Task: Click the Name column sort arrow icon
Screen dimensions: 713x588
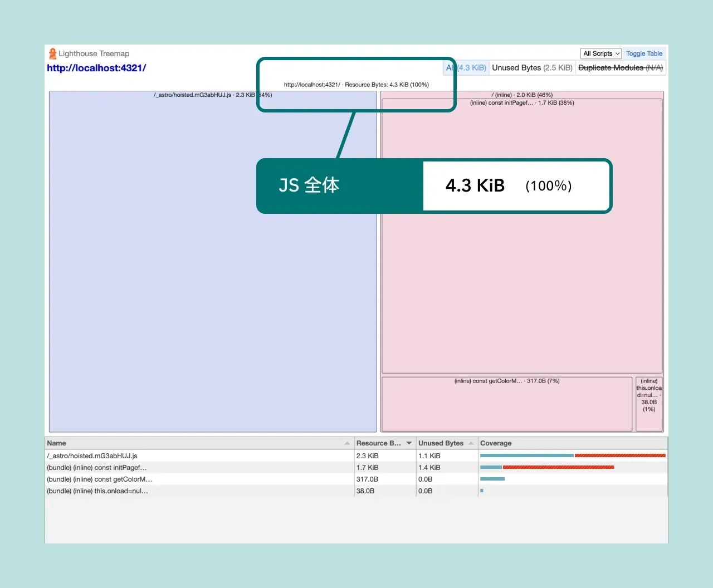Action: (347, 443)
